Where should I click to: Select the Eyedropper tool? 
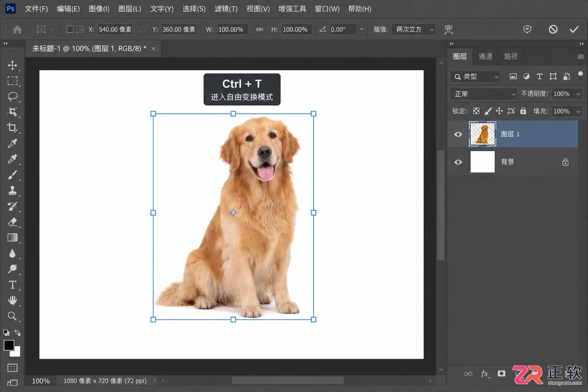(12, 143)
